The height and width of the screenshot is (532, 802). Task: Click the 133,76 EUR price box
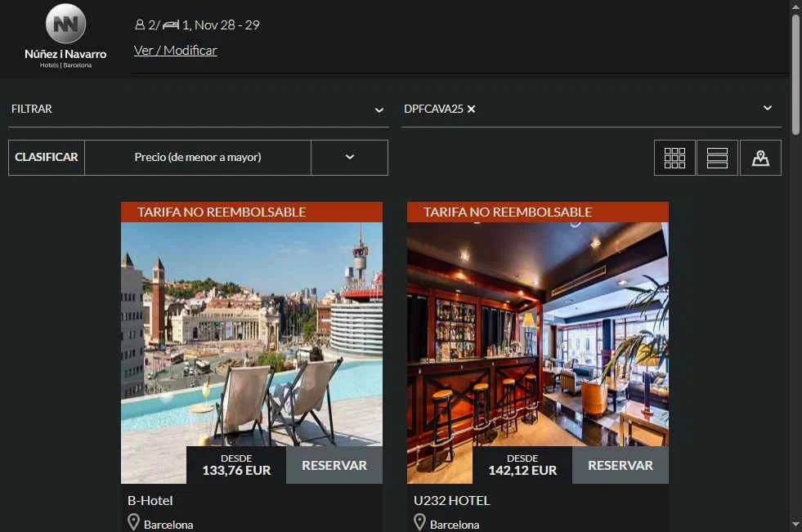236,465
